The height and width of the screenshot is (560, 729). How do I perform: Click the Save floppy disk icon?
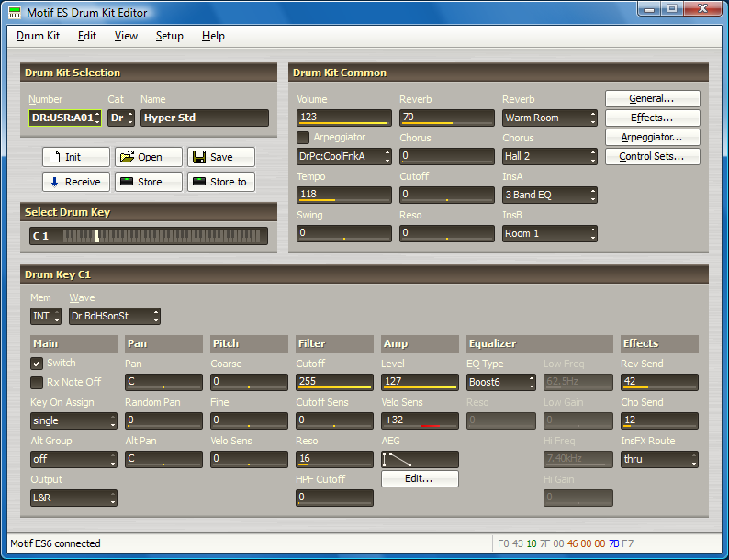(199, 157)
